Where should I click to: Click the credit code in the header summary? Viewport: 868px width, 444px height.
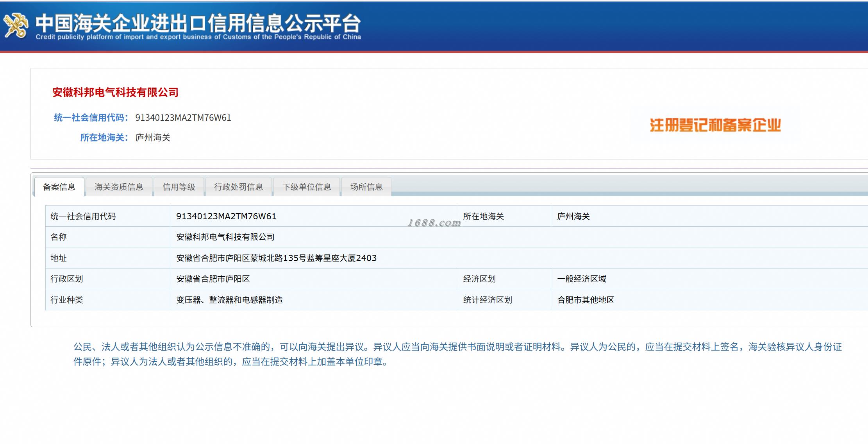tap(183, 118)
